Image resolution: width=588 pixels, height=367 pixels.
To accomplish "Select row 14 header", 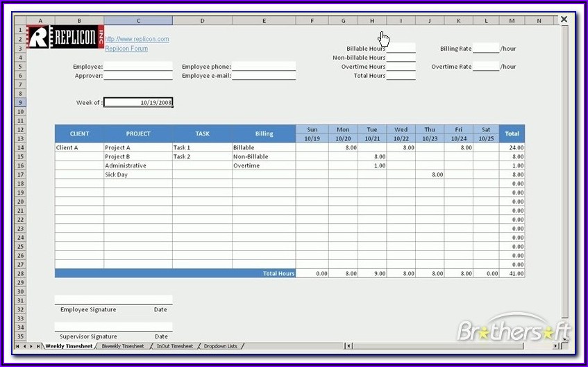I will 20,148.
